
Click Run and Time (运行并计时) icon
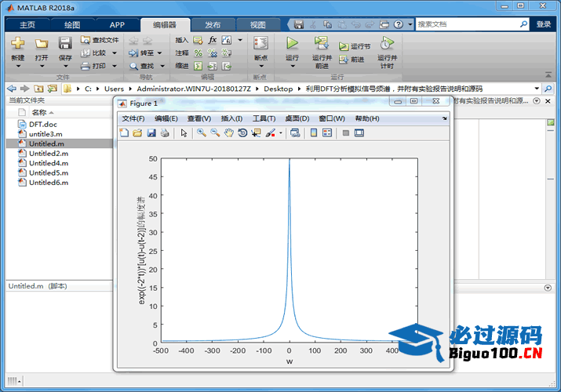tap(387, 43)
